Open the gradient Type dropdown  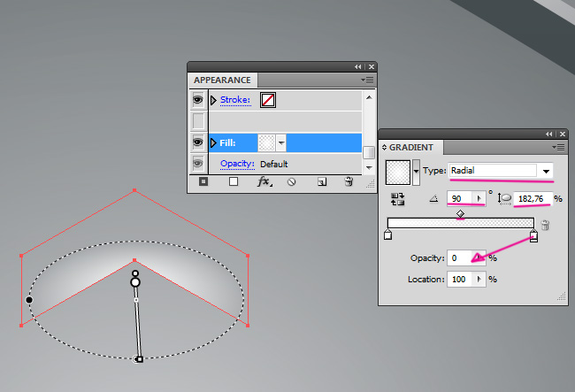(x=547, y=171)
